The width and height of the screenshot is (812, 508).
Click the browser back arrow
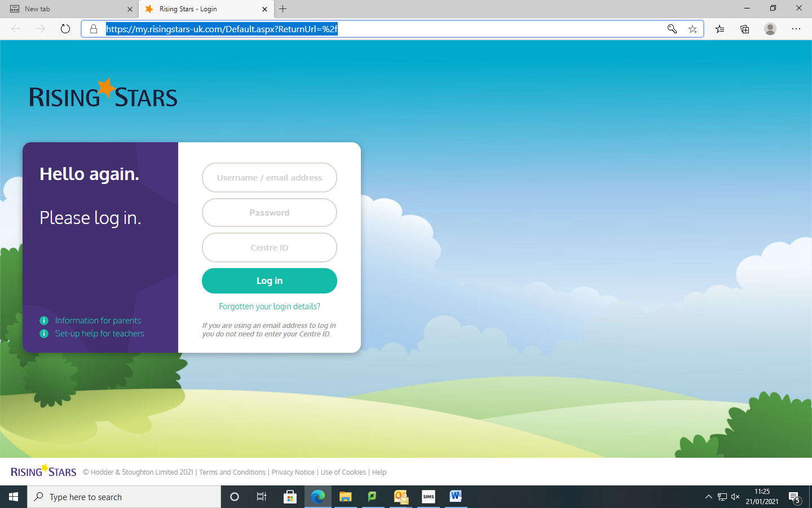[16, 29]
